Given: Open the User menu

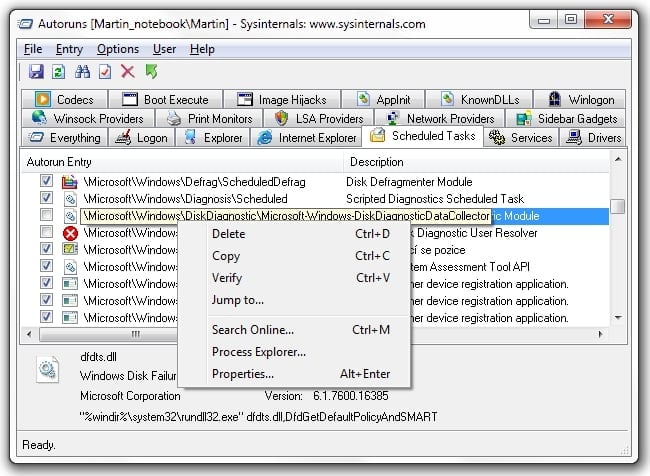Looking at the screenshot, I should click(x=164, y=49).
